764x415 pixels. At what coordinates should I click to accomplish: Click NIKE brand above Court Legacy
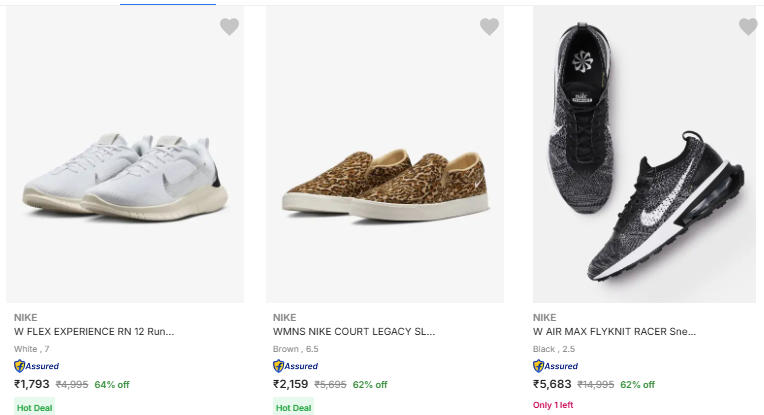point(285,317)
